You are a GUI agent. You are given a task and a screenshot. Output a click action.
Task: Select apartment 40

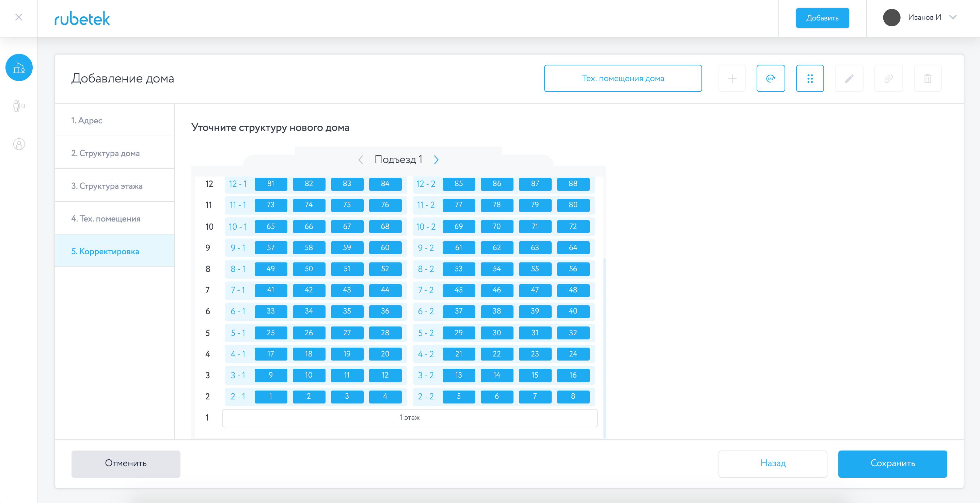point(573,311)
